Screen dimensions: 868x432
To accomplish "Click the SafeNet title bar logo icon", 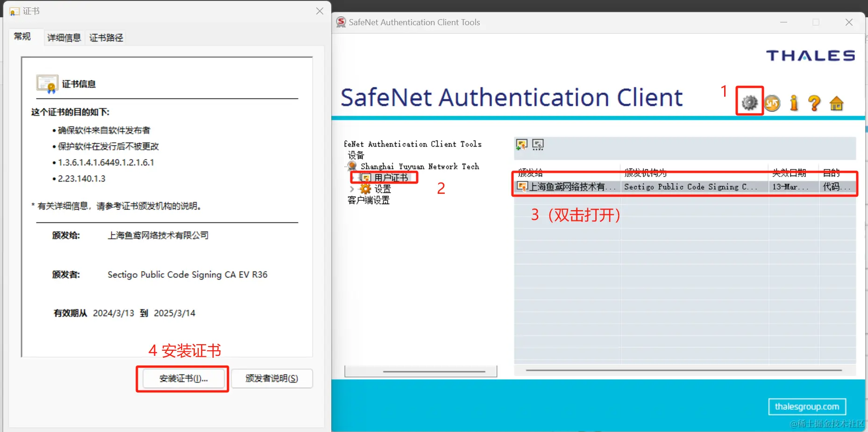I will coord(342,22).
